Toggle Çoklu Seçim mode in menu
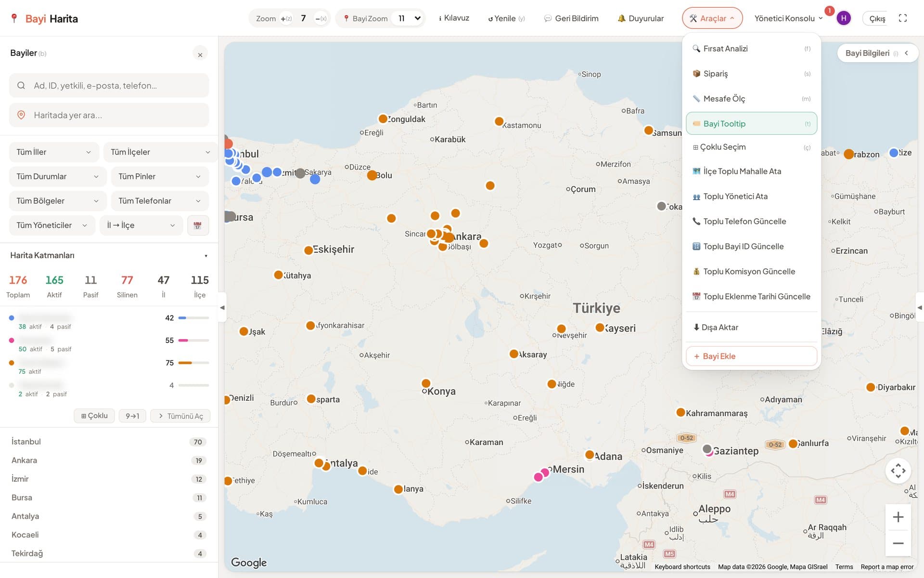Viewport: 924px width, 578px height. (x=751, y=147)
